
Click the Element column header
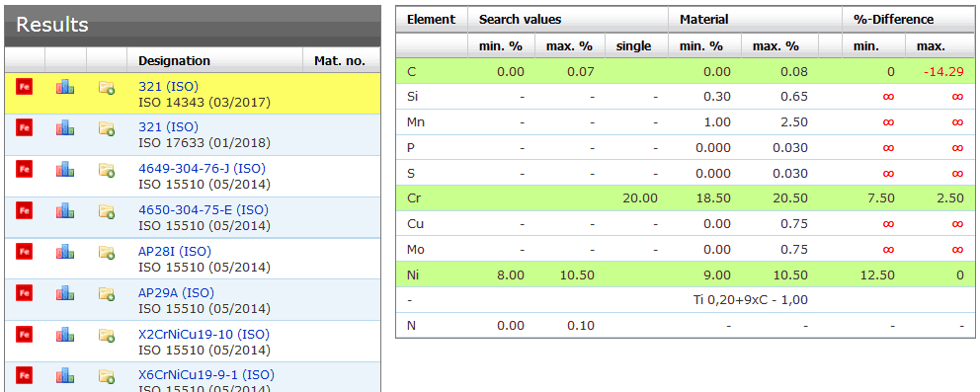432,20
